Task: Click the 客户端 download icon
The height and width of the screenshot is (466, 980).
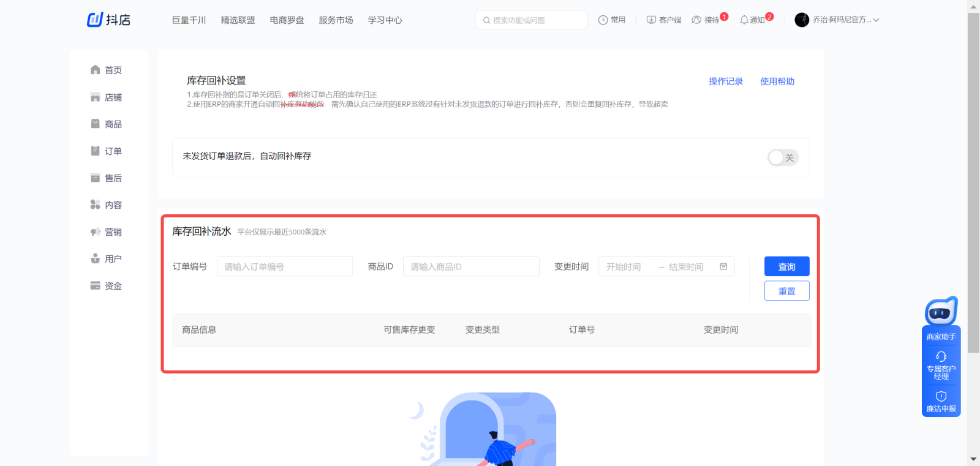Action: [651, 20]
